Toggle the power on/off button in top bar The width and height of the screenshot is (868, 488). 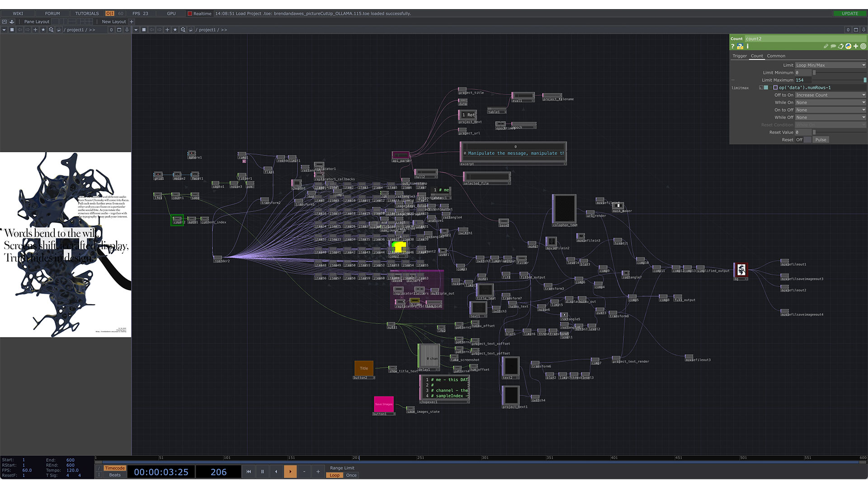[110, 14]
